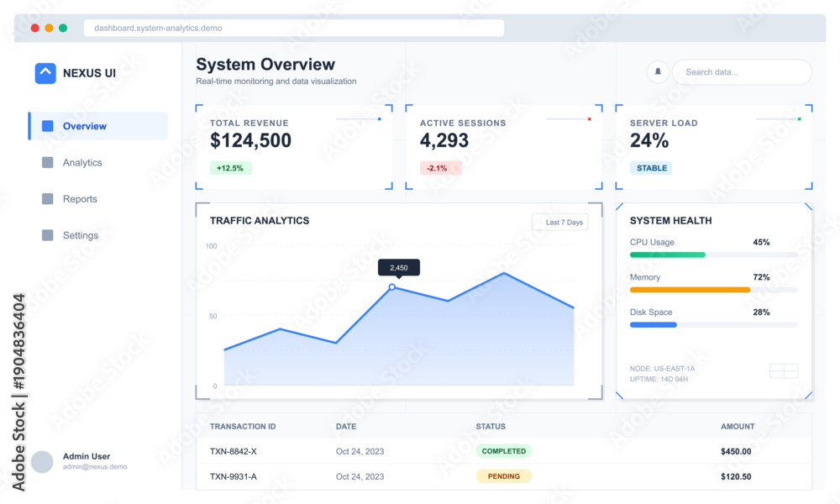Click transaction ID TXN-8842-X
The image size is (840, 504).
[x=233, y=452]
